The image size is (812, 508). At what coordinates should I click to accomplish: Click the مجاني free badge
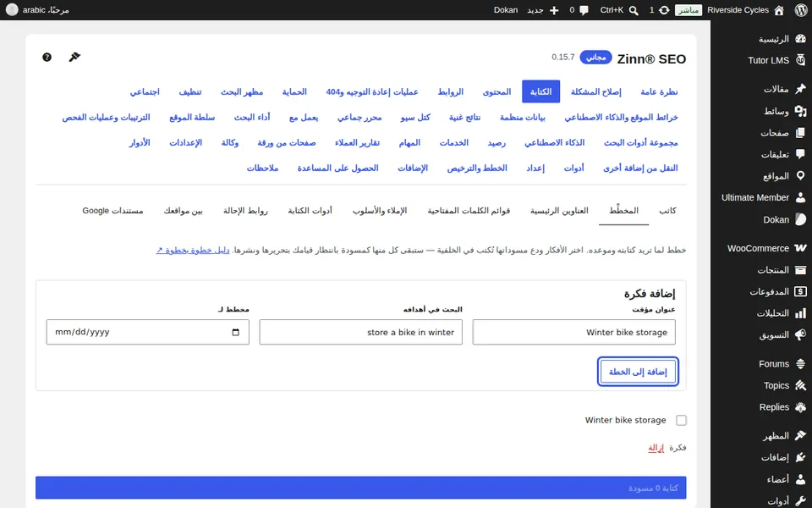point(595,57)
